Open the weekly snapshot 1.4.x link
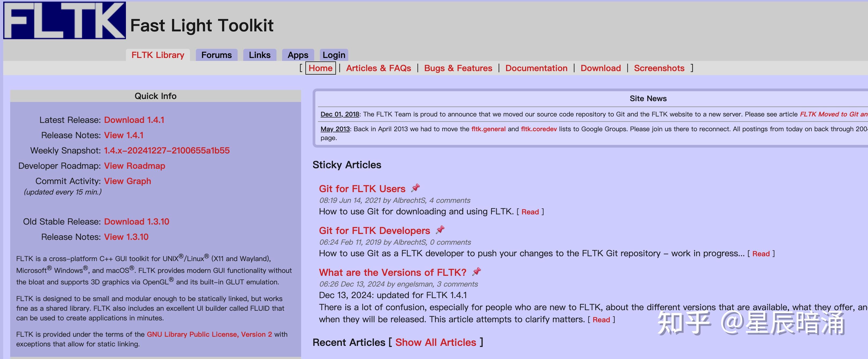The width and height of the screenshot is (868, 359). click(166, 151)
